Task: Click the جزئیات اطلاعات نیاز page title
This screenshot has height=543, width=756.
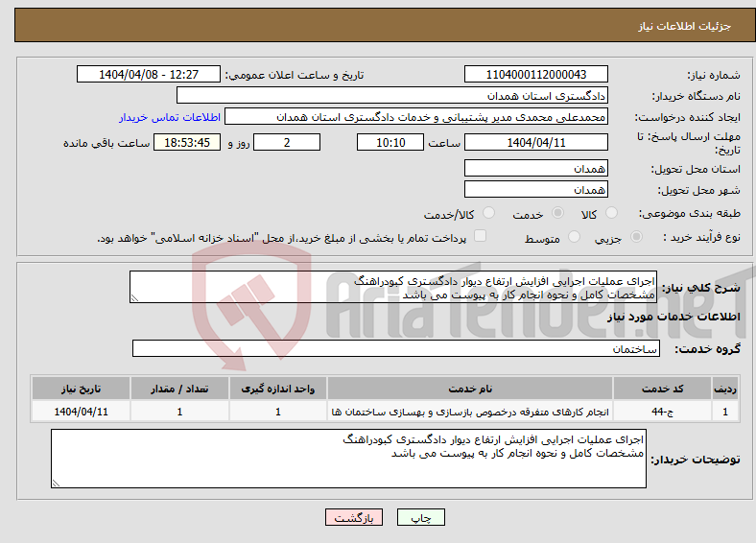Action: [685, 26]
